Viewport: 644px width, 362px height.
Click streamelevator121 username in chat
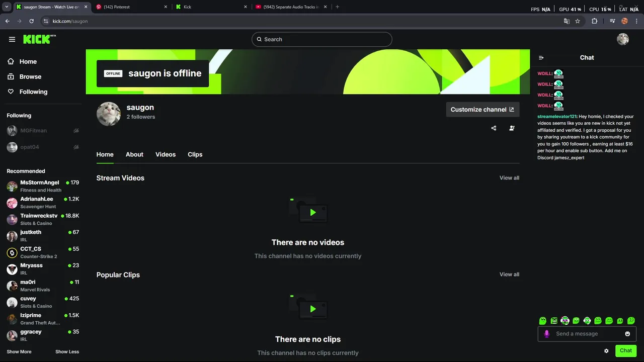pyautogui.click(x=557, y=117)
